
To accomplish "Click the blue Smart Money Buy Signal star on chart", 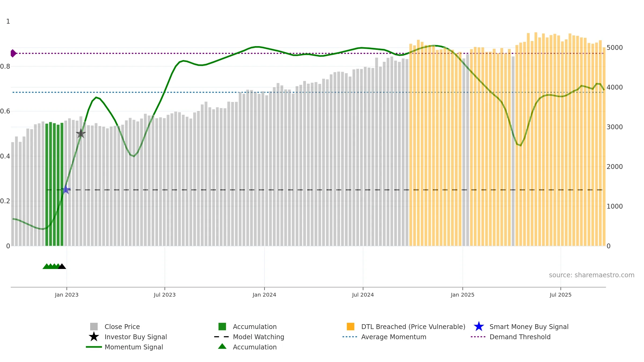I will click(x=66, y=190).
